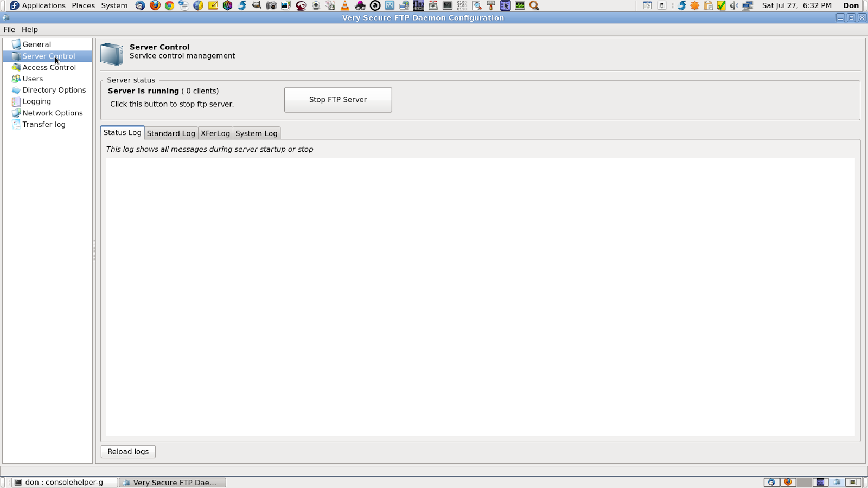Open the File menu
The image size is (868, 488).
point(9,29)
